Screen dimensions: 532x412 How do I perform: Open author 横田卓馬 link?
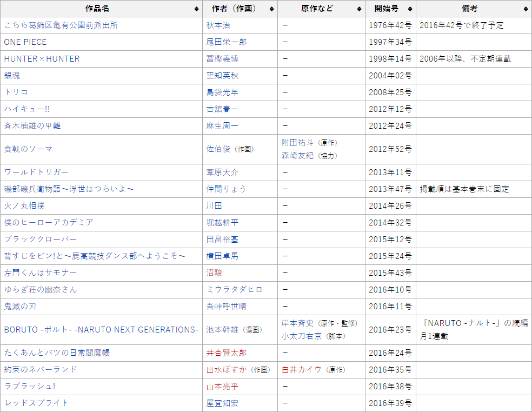point(222,256)
